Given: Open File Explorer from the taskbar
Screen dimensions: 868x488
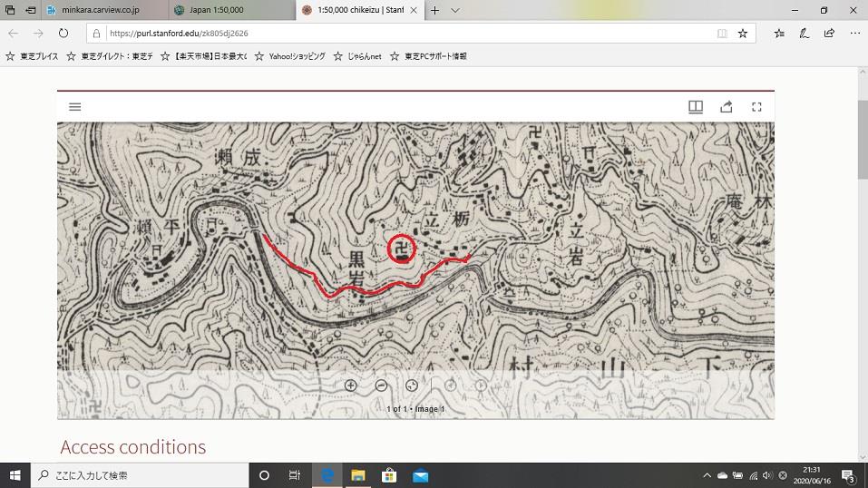Looking at the screenshot, I should pyautogui.click(x=358, y=475).
